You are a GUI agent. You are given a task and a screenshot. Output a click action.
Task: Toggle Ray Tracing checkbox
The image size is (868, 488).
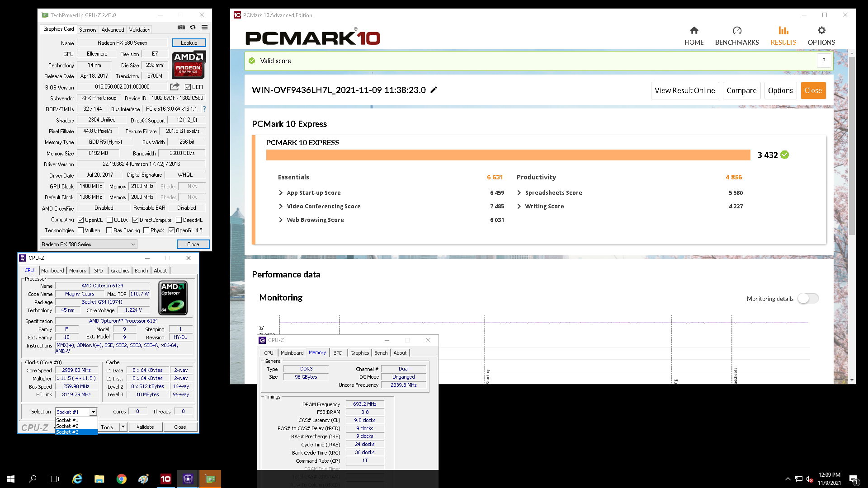pos(109,230)
